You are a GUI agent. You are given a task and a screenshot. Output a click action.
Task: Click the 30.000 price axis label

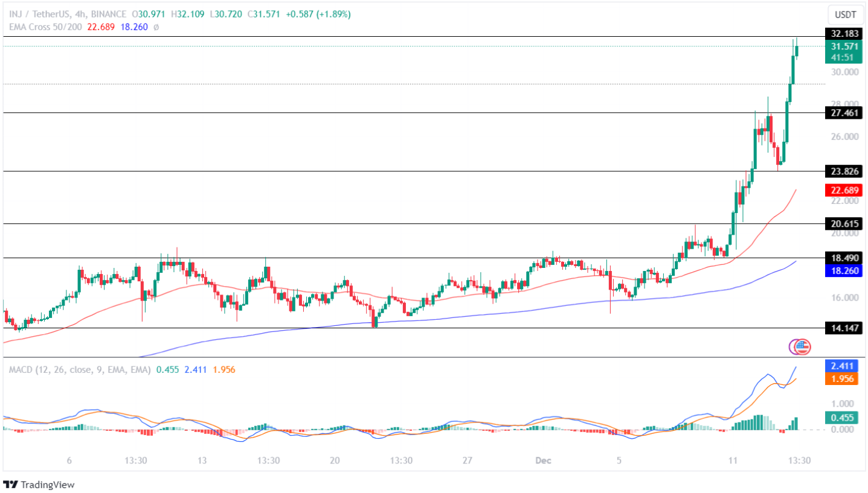(x=844, y=72)
